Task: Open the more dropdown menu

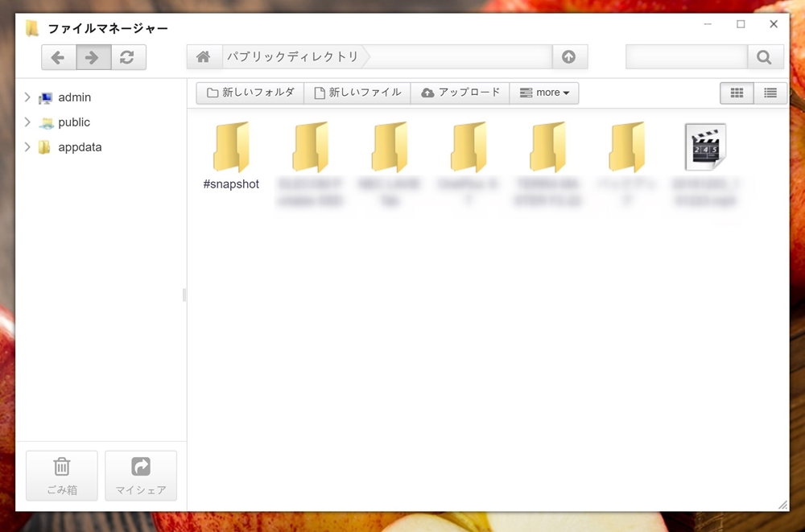Action: click(544, 93)
